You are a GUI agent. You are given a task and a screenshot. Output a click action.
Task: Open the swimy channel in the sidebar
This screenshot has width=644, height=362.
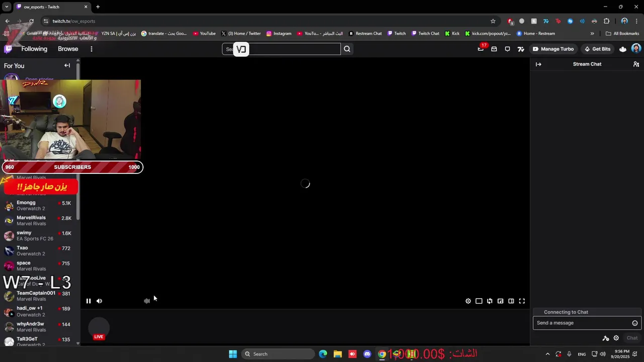38,236
